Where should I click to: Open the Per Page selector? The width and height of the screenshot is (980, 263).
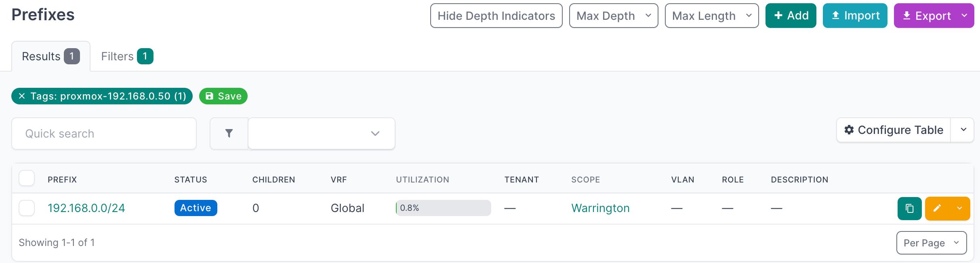[932, 242]
